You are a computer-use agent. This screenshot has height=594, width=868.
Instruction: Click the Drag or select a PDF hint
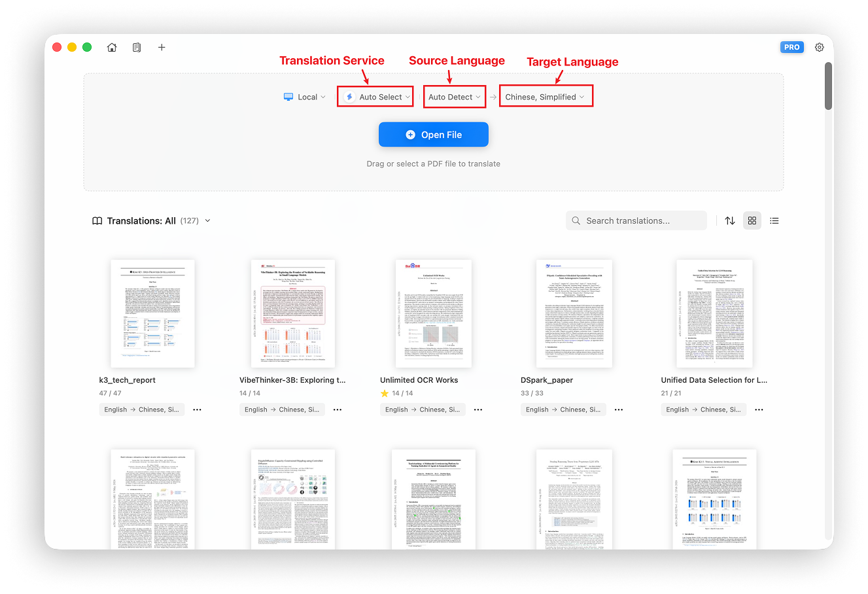point(434,164)
